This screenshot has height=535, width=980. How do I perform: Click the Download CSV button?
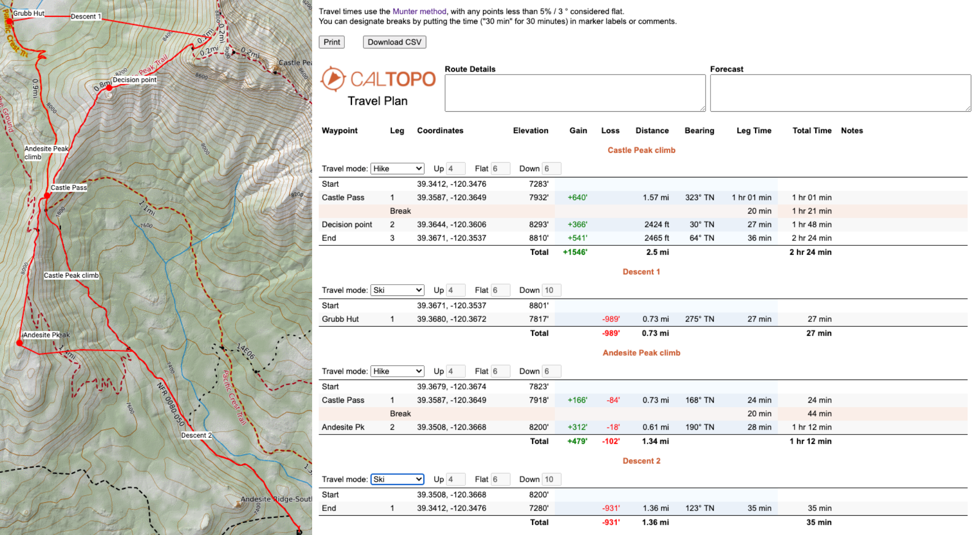[394, 42]
